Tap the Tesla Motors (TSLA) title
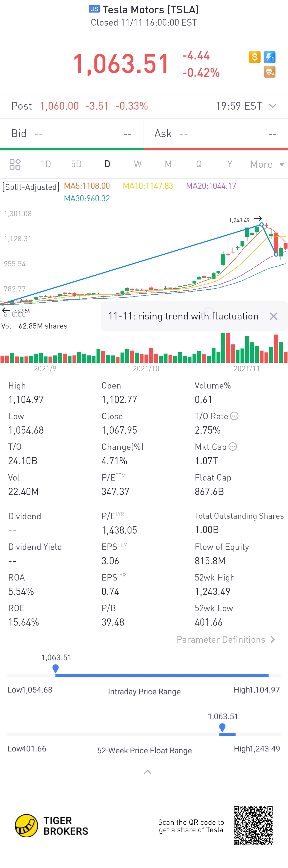Screen dimensions: 288x868 pyautogui.click(x=151, y=9)
